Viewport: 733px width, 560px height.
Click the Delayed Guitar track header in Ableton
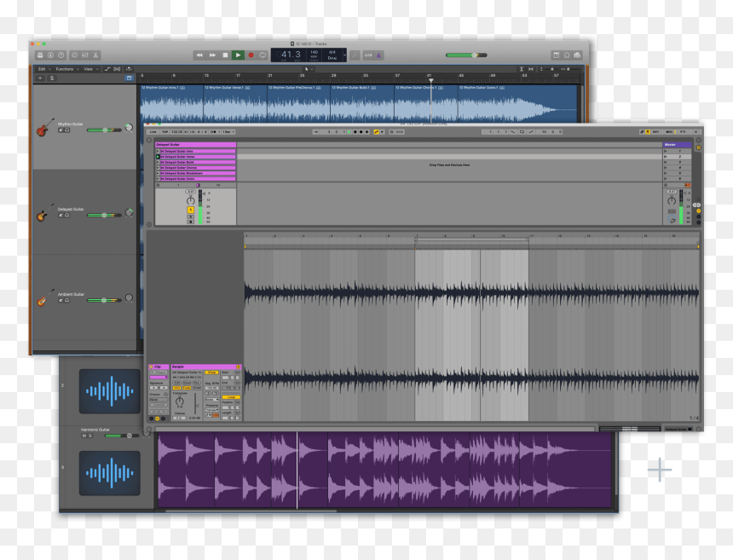[195, 145]
